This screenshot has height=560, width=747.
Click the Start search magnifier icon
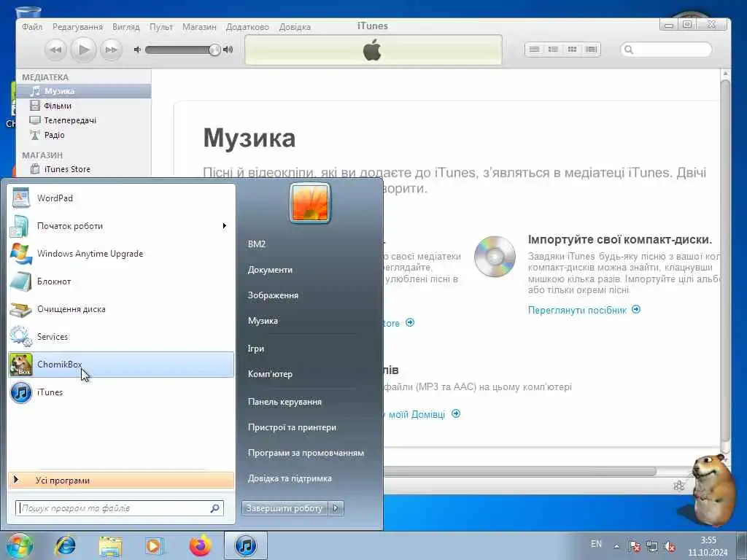[x=215, y=508]
